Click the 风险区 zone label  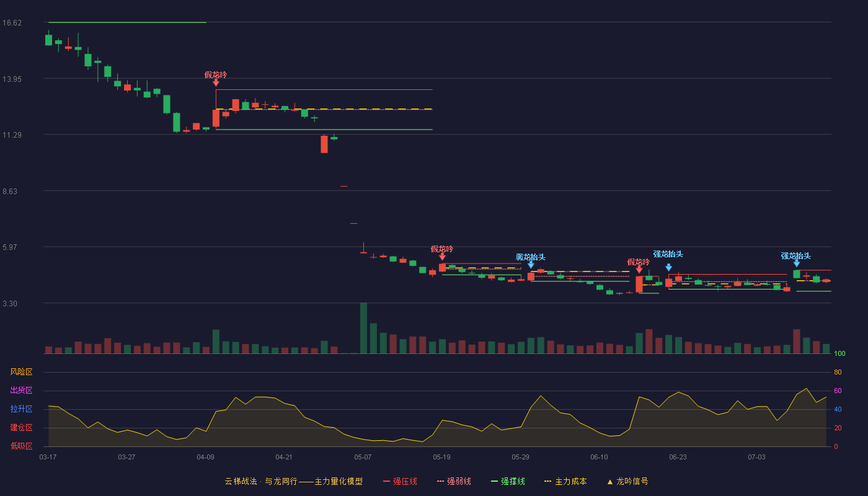21,372
